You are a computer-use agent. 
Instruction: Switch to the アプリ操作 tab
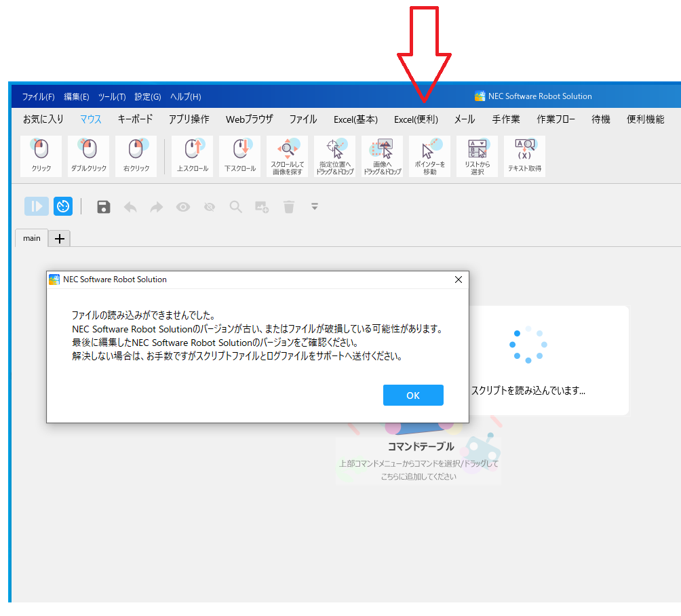[x=189, y=119]
